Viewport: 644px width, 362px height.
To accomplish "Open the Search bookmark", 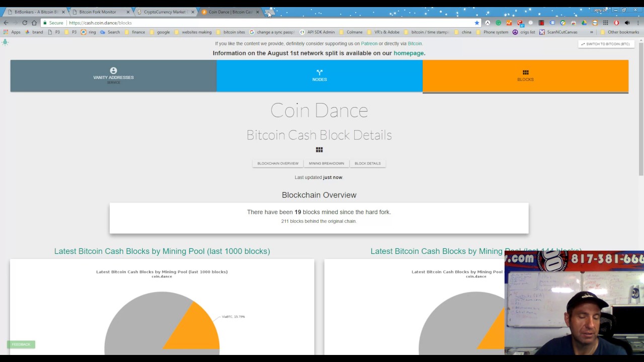I will pyautogui.click(x=110, y=32).
